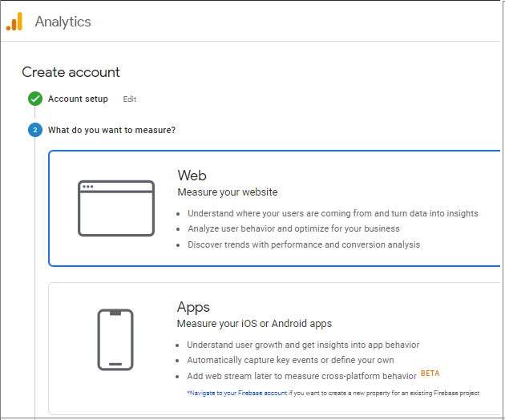Click the Discover trends bullet in Web card

point(304,244)
